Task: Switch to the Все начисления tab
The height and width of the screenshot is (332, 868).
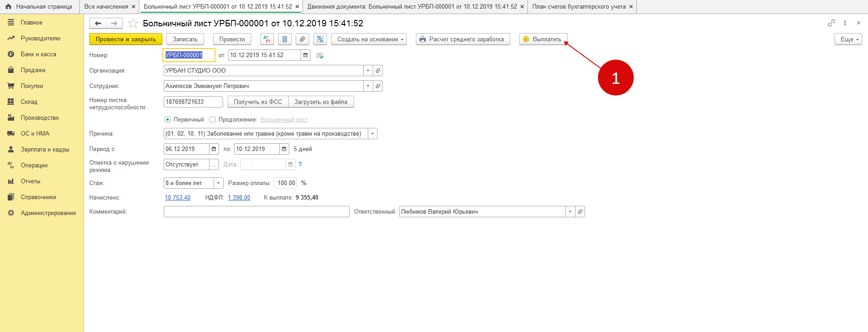Action: [x=106, y=7]
